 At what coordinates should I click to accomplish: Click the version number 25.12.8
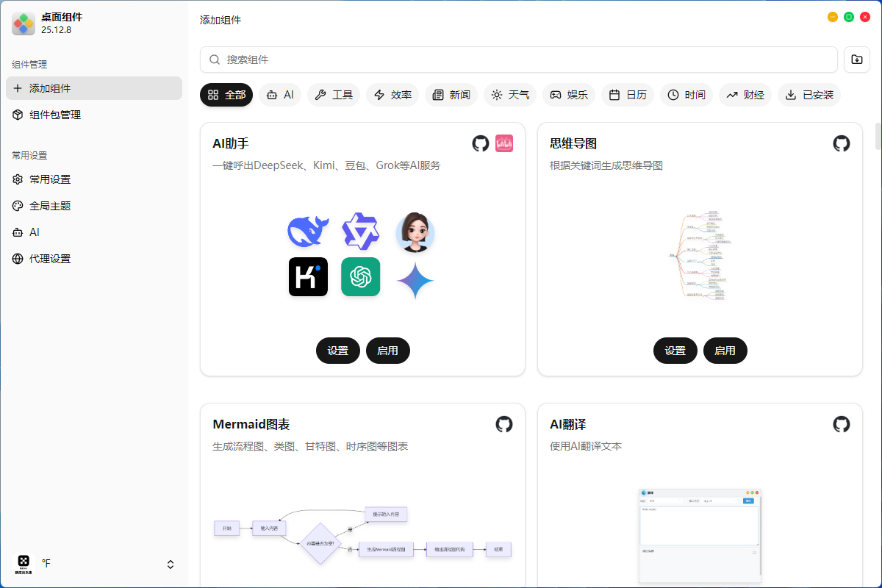(56, 30)
